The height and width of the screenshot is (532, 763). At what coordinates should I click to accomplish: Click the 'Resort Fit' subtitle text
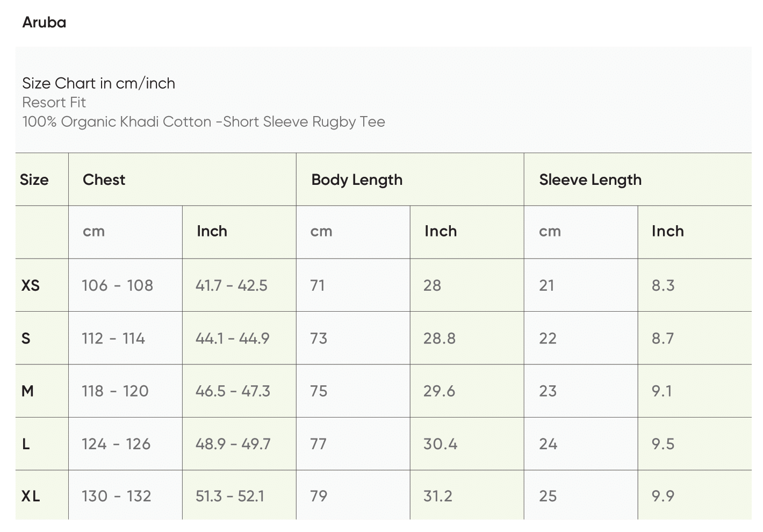[x=54, y=103]
